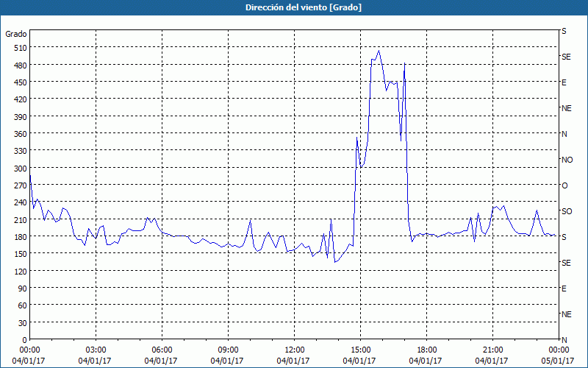Viewport: 588px width, 368px height.
Task: Select the 'NO' compass label on right axis
Action: click(567, 160)
